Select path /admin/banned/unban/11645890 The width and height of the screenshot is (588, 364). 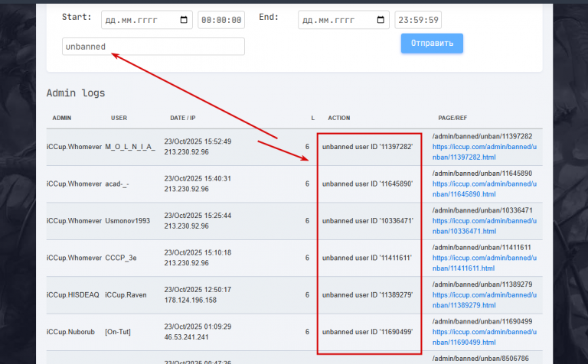[482, 174]
